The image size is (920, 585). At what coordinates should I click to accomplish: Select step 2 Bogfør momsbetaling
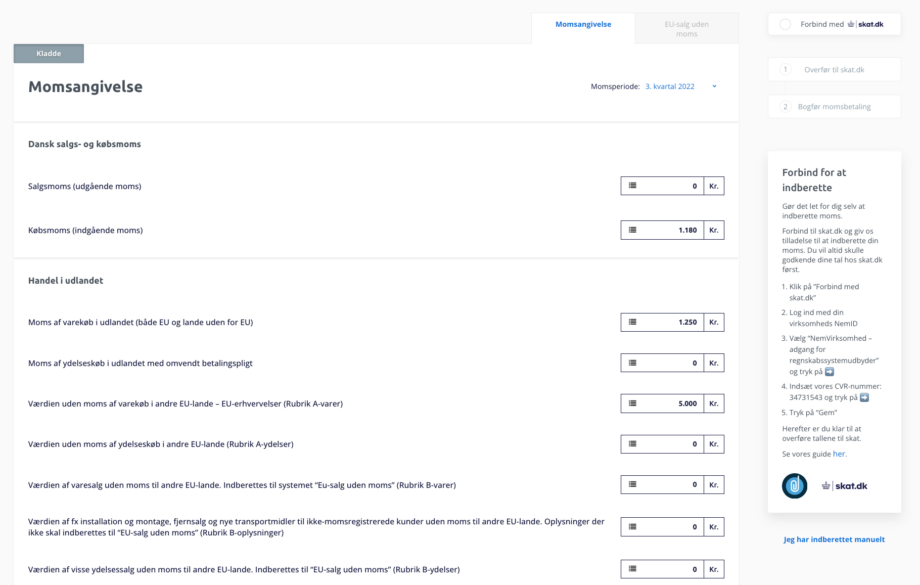click(834, 107)
